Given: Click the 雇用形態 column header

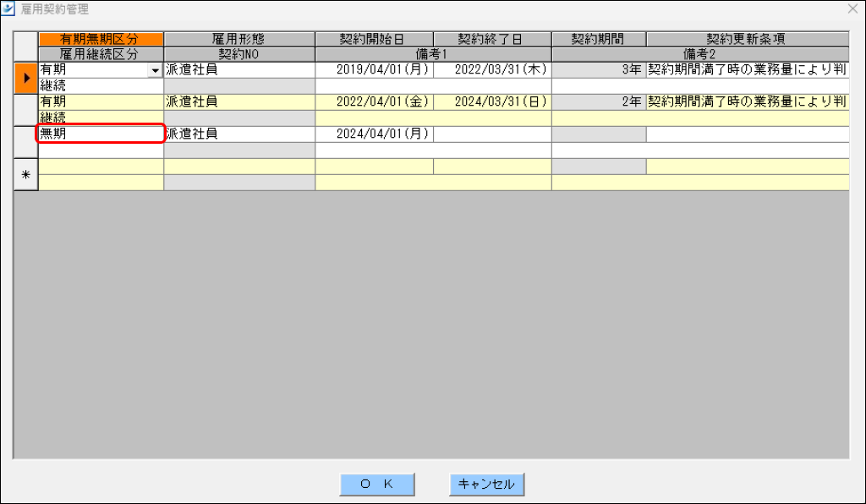Looking at the screenshot, I should [239, 39].
